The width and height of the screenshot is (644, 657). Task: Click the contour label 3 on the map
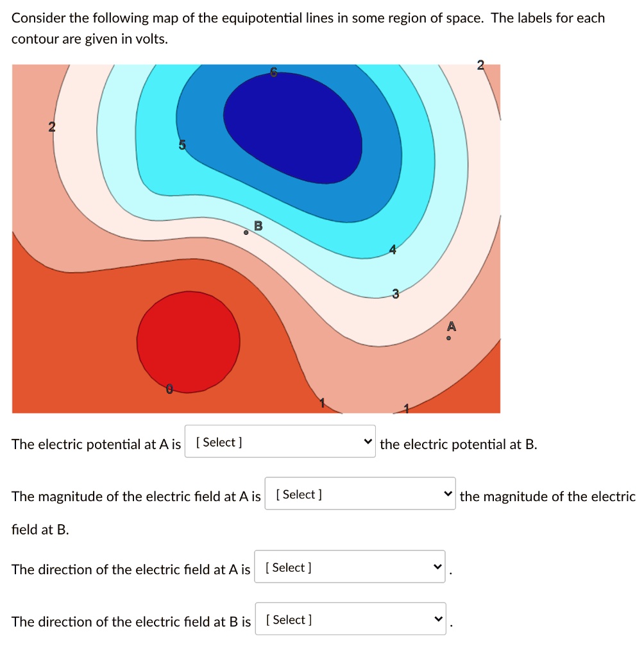click(x=396, y=294)
